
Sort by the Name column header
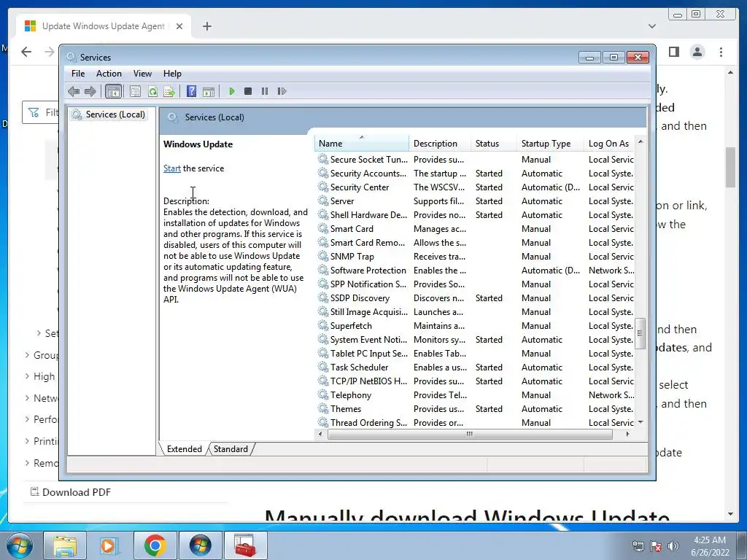click(x=361, y=144)
